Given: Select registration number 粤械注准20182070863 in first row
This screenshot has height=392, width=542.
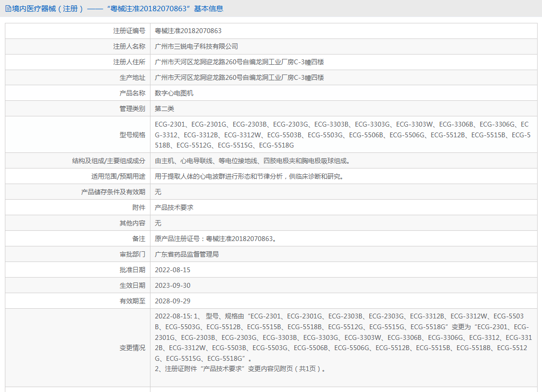Looking at the screenshot, I should [x=188, y=31].
